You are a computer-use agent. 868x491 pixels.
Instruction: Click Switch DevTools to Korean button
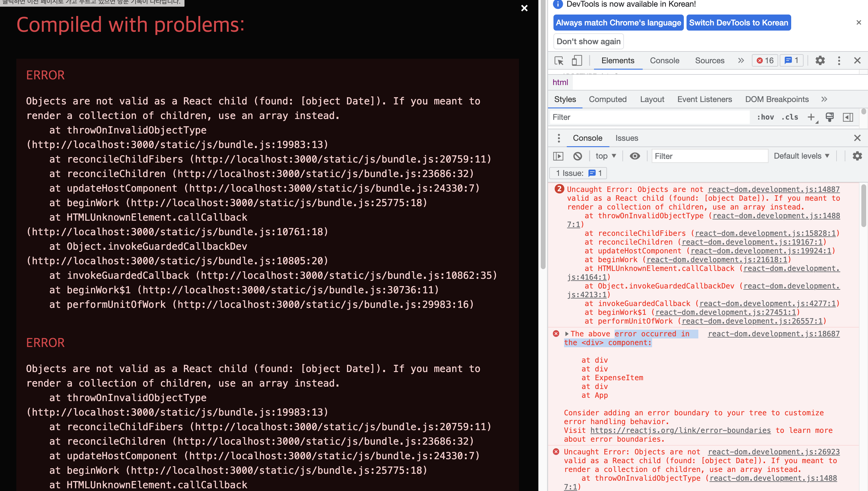click(738, 23)
